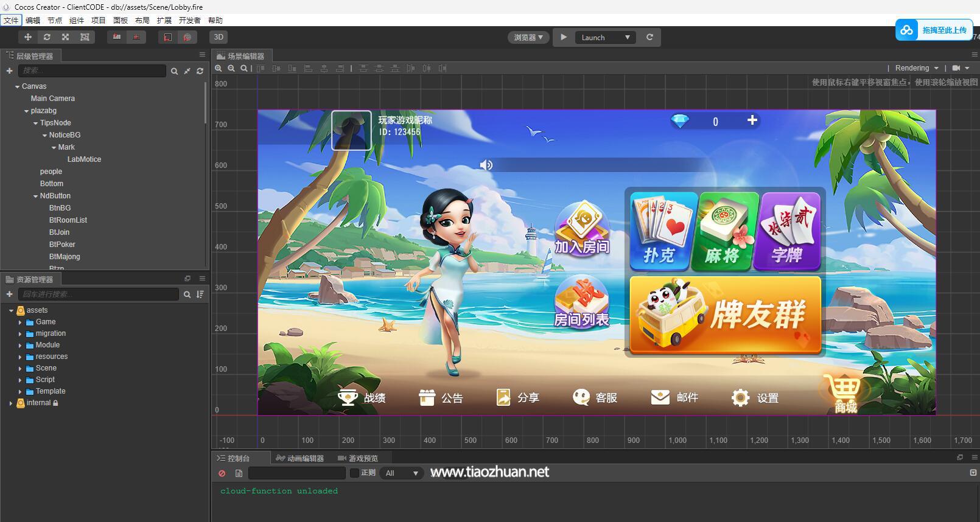Click the distribute right icon
Screen dimensions: 980x522
tap(443, 69)
